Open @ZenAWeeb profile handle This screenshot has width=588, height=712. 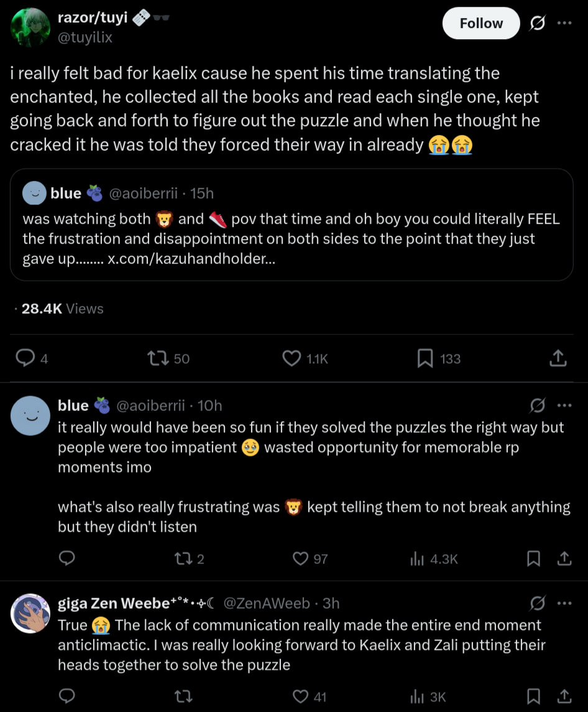pyautogui.click(x=266, y=603)
